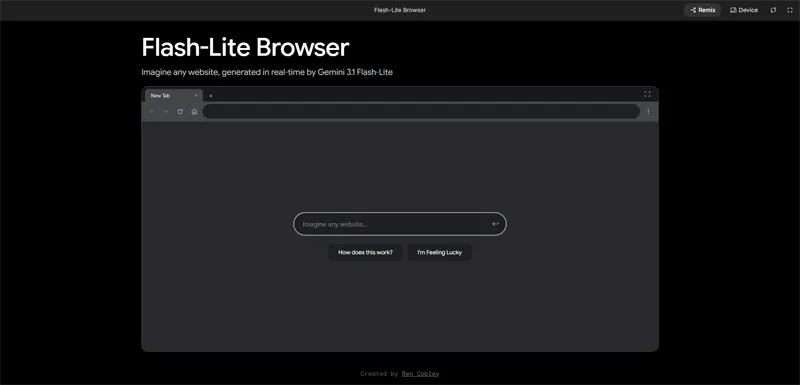
Task: Reload the embedded browser page
Action: (x=180, y=112)
